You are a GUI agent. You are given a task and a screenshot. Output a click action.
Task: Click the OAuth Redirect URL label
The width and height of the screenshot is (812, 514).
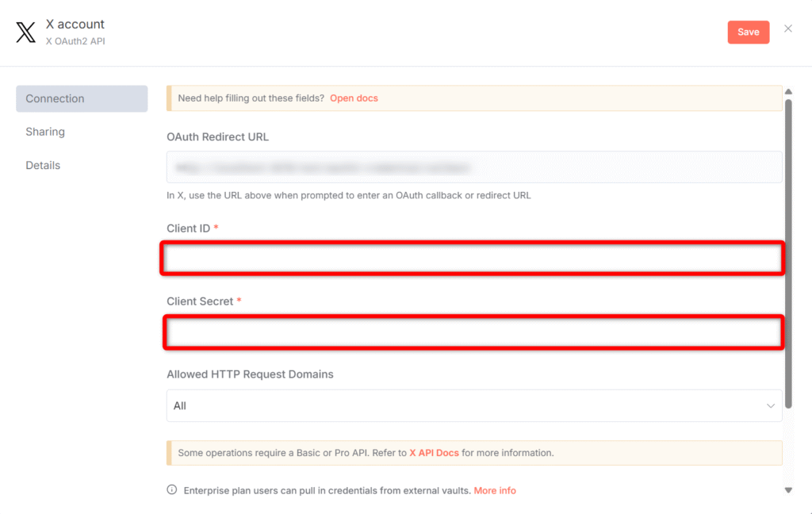(217, 136)
